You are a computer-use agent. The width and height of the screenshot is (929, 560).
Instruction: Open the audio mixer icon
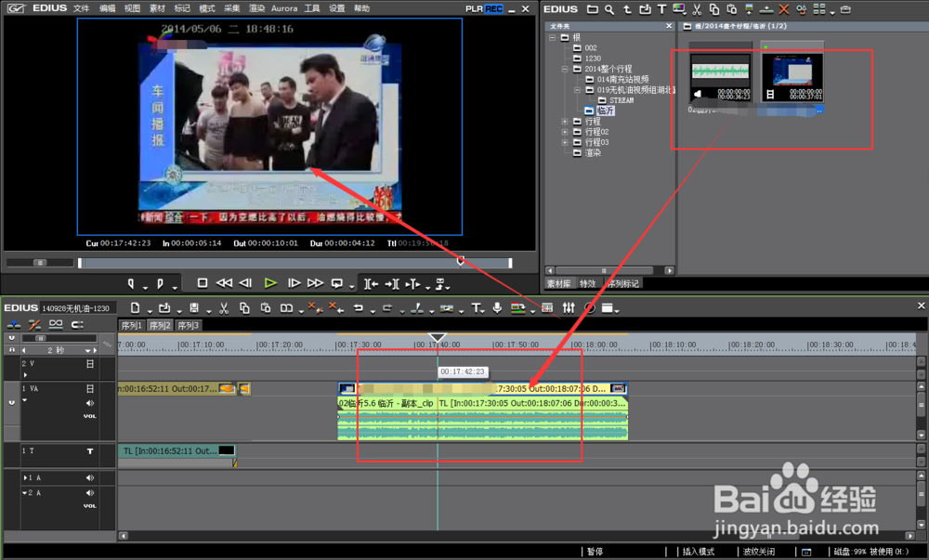[x=569, y=307]
